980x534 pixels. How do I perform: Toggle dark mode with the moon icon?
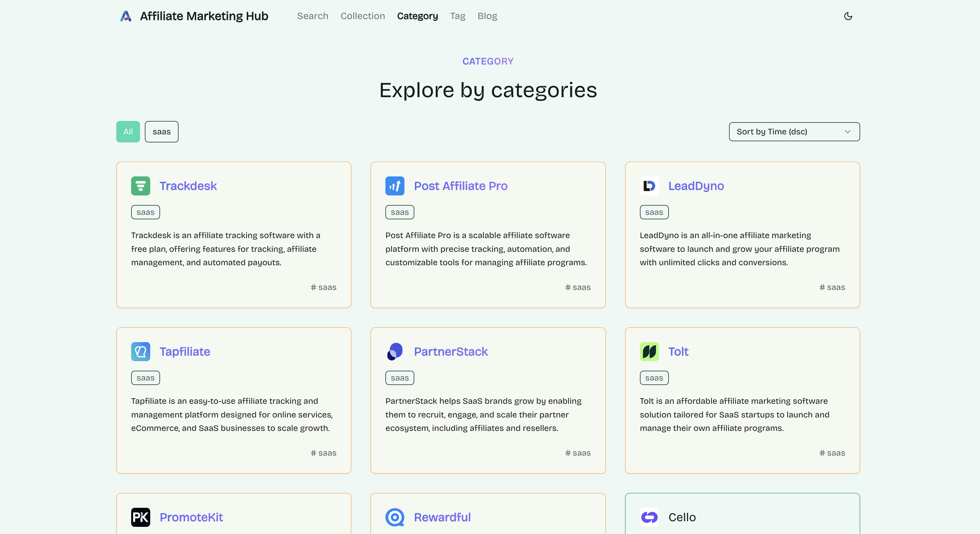coord(848,16)
